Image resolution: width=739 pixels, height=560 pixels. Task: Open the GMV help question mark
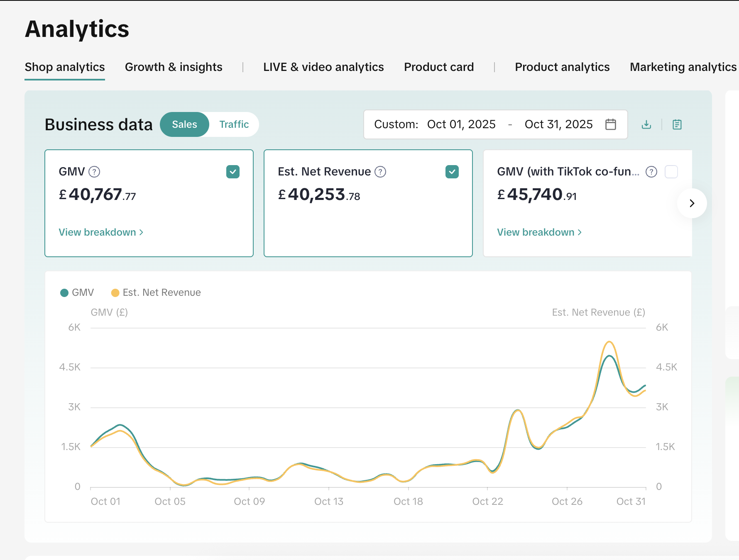click(94, 172)
